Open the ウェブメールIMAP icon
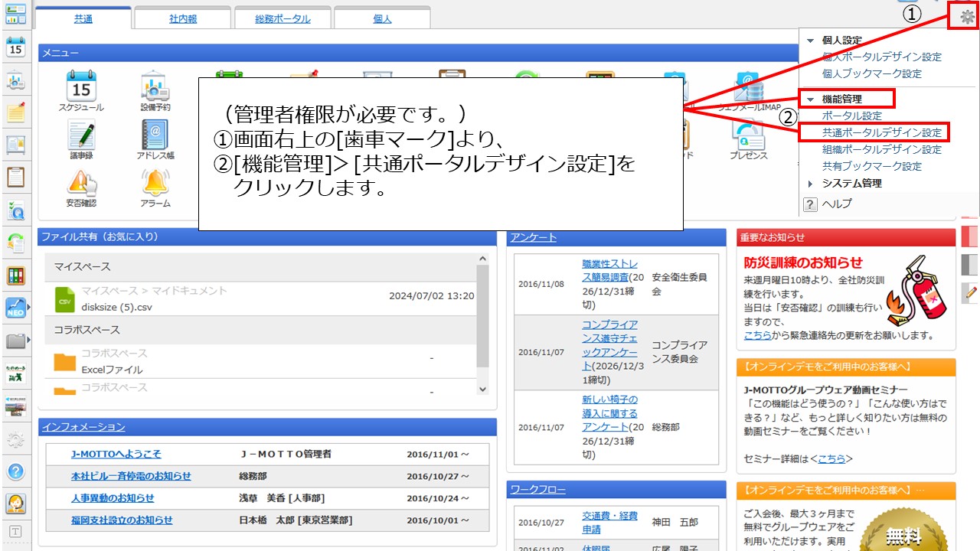The image size is (980, 551). 748,86
